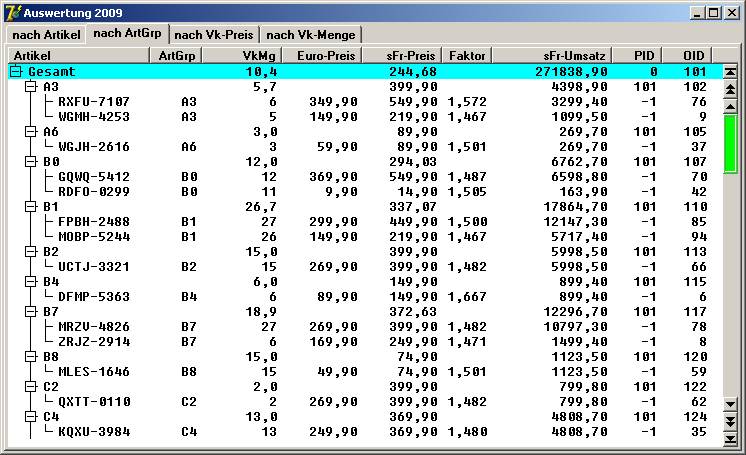
Task: Click the application icon in title bar
Action: [x=12, y=12]
